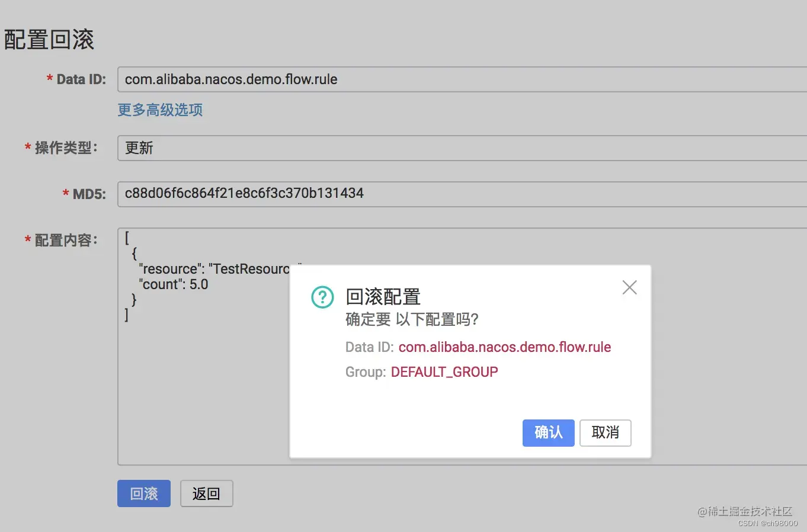Close the rollback dialog with X
The width and height of the screenshot is (807, 532).
tap(629, 287)
